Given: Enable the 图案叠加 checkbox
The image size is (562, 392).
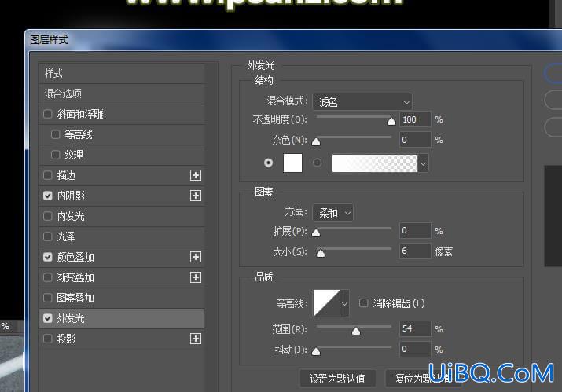Looking at the screenshot, I should (48, 298).
